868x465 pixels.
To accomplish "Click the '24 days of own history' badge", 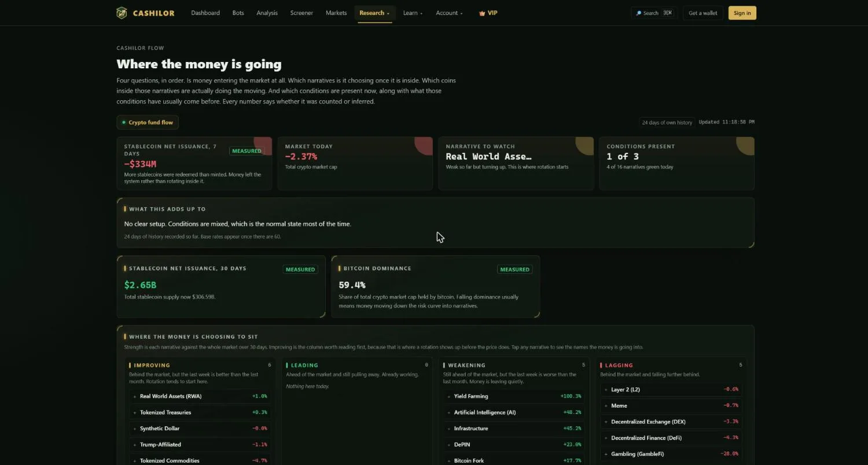I will (x=667, y=122).
